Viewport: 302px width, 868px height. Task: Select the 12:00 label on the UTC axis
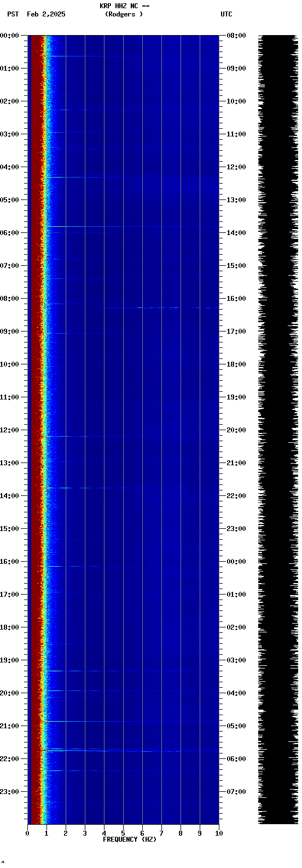236,167
